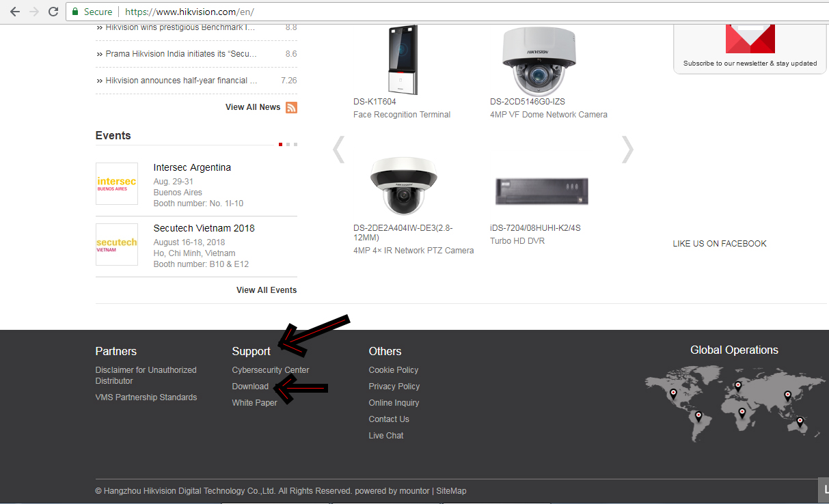The height and width of the screenshot is (504, 829).
Task: Click the Others footer heading
Action: 385,351
